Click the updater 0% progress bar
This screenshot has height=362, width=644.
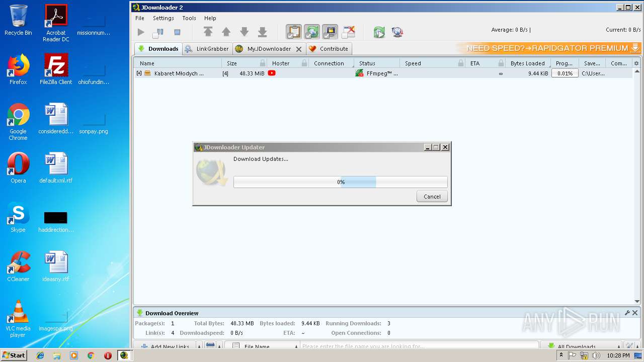(x=340, y=182)
